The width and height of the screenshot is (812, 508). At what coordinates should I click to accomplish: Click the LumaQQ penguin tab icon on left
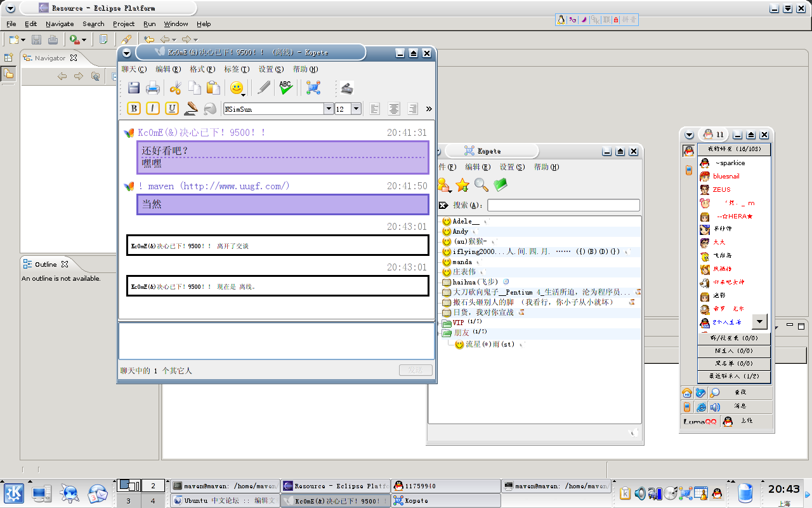tap(688, 151)
